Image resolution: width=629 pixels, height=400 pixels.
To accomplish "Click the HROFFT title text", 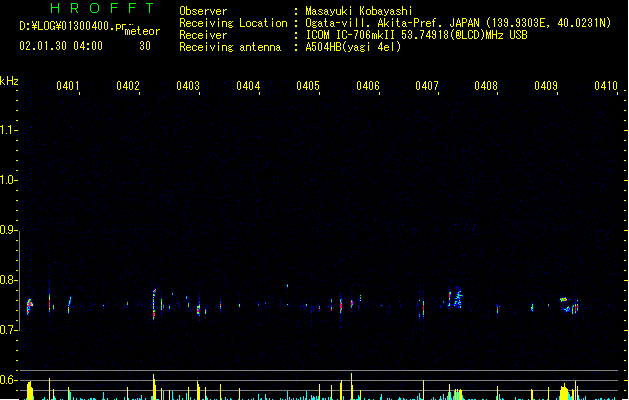I will point(102,8).
